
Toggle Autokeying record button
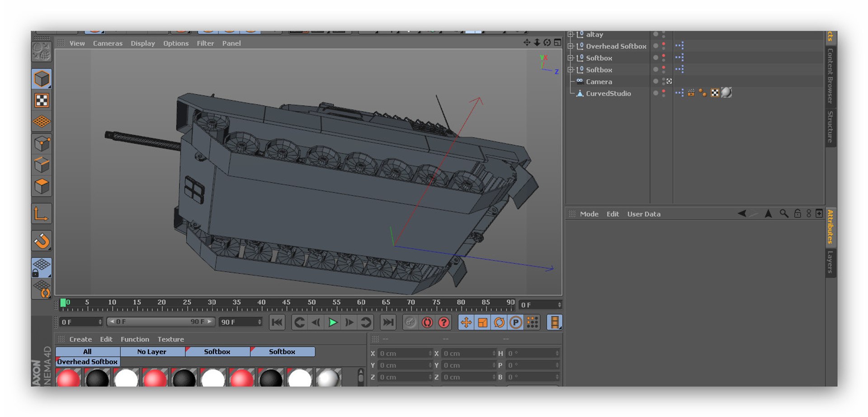coord(427,322)
